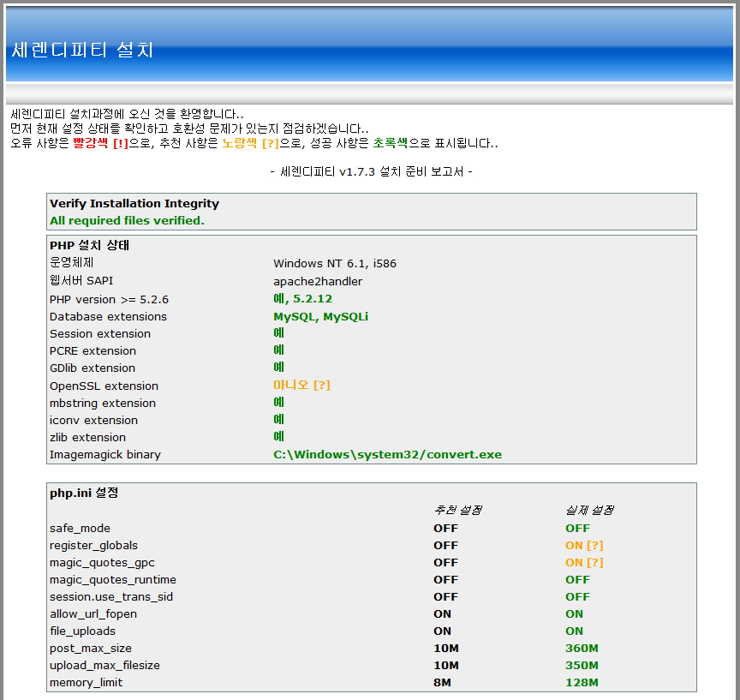Click the yellow '노랑색 [?]' legend text
Image resolution: width=740 pixels, height=700 pixels.
(251, 143)
